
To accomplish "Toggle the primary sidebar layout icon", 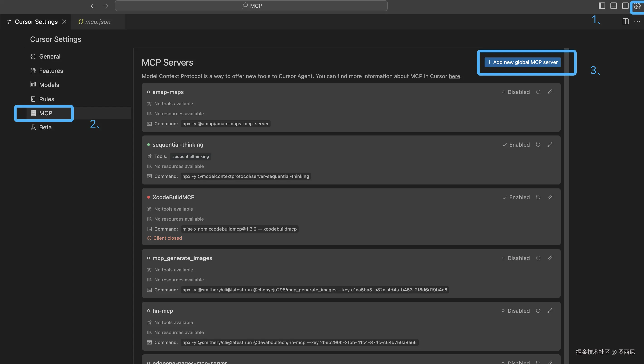I will (602, 6).
